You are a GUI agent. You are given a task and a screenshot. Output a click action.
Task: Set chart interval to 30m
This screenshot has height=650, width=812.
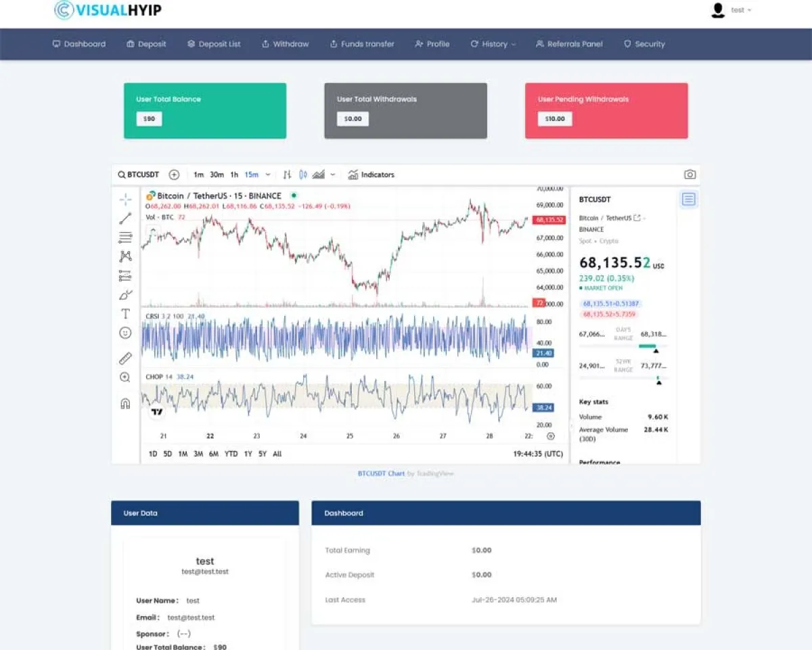pos(217,175)
